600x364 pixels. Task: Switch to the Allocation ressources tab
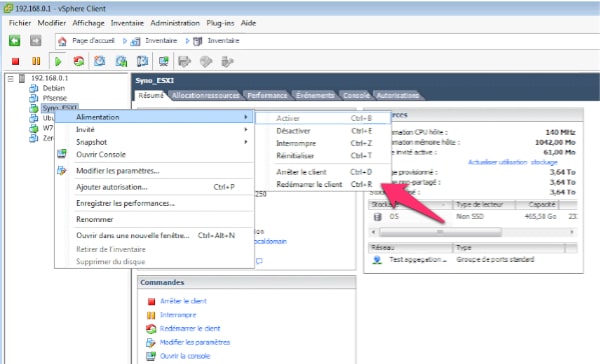[206, 95]
